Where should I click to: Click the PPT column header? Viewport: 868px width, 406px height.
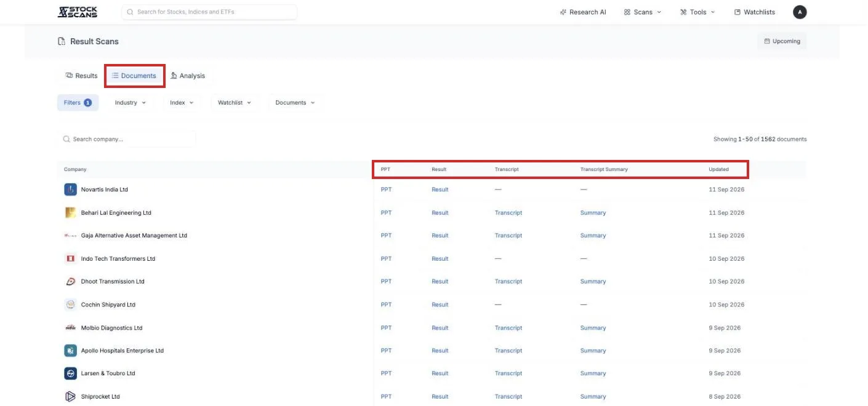click(x=385, y=169)
